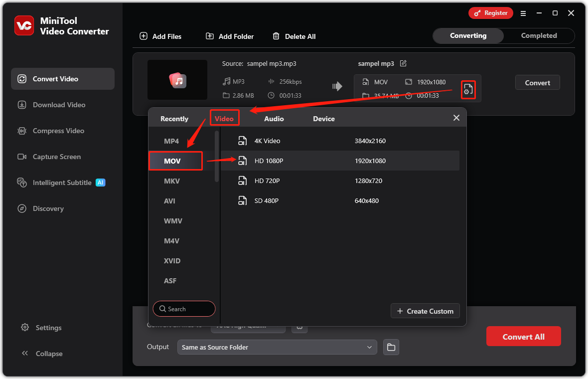The width and height of the screenshot is (588, 379).
Task: Open the Same as Source Folder dropdown
Action: [x=277, y=347]
